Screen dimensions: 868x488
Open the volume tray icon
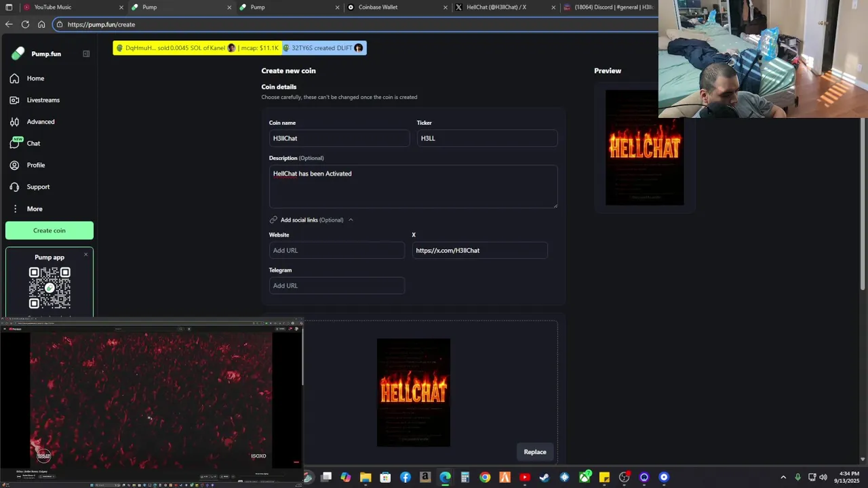coord(823,477)
